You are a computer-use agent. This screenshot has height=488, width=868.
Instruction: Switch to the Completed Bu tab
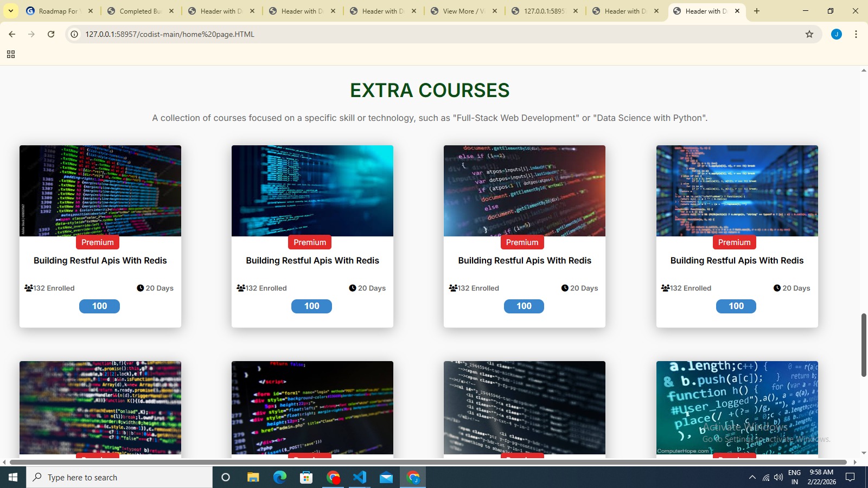(140, 11)
